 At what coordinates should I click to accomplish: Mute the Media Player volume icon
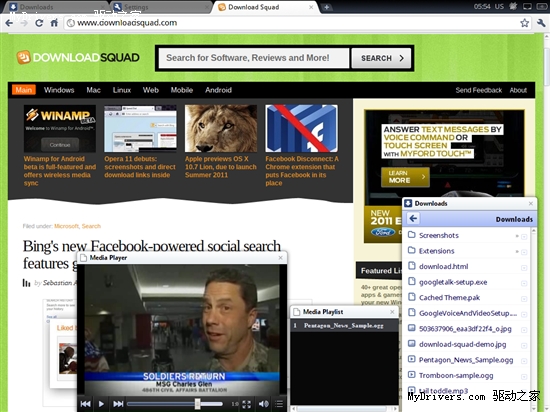pos(263,404)
